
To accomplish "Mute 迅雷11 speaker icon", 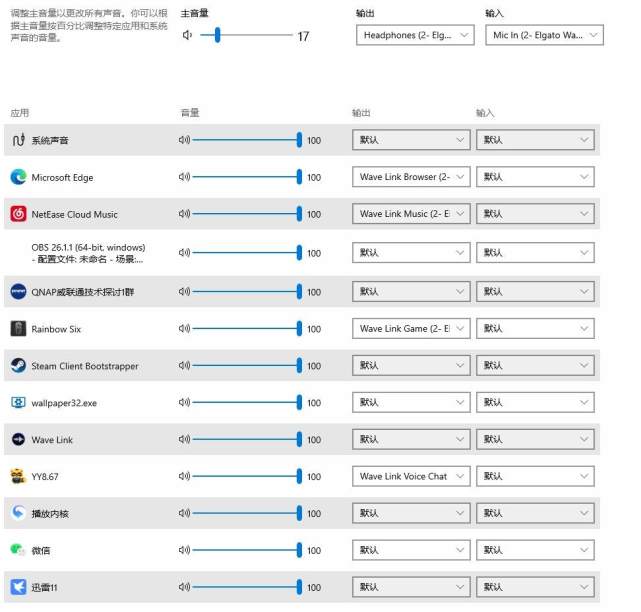I will click(x=184, y=587).
